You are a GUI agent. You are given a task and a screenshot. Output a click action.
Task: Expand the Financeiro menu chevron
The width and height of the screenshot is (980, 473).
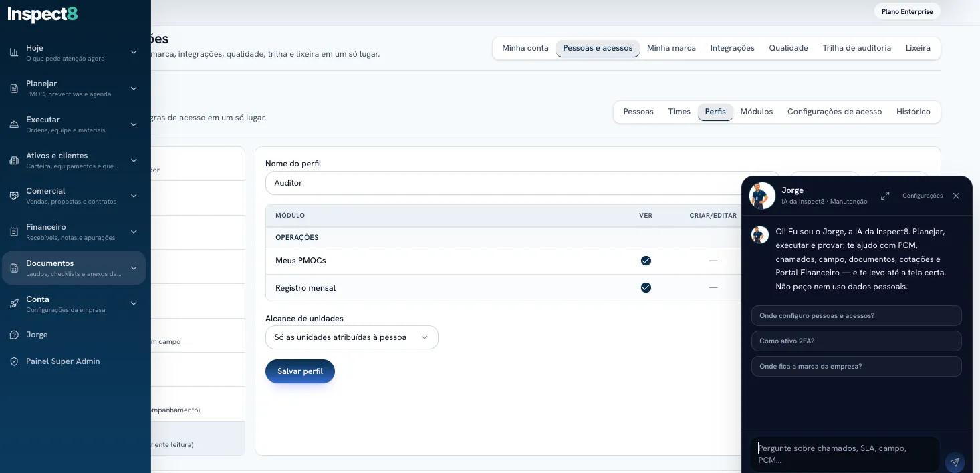click(x=134, y=232)
